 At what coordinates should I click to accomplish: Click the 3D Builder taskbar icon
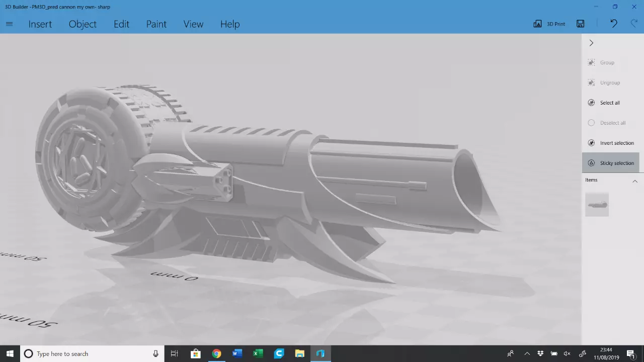pos(320,353)
